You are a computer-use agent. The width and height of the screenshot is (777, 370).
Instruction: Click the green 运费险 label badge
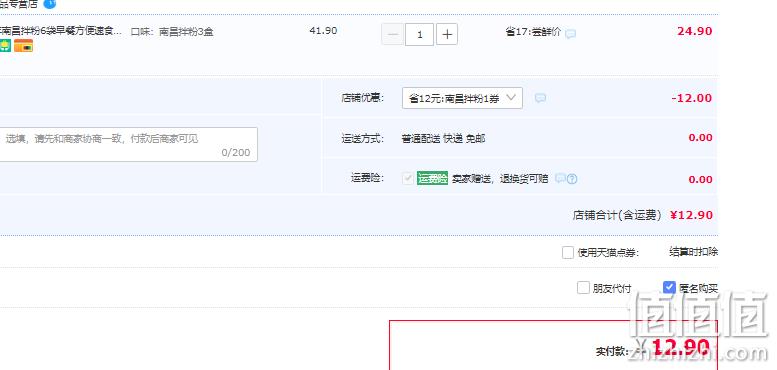[x=432, y=178]
